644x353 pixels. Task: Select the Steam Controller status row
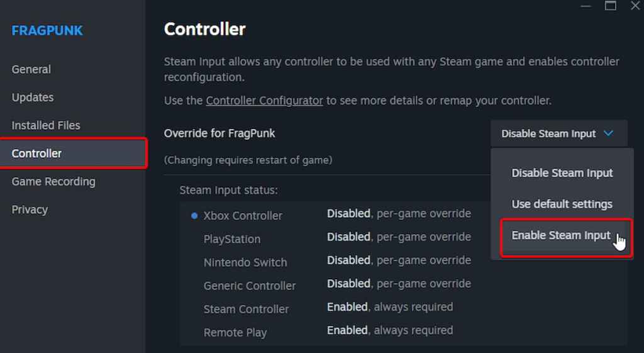pyautogui.click(x=246, y=309)
